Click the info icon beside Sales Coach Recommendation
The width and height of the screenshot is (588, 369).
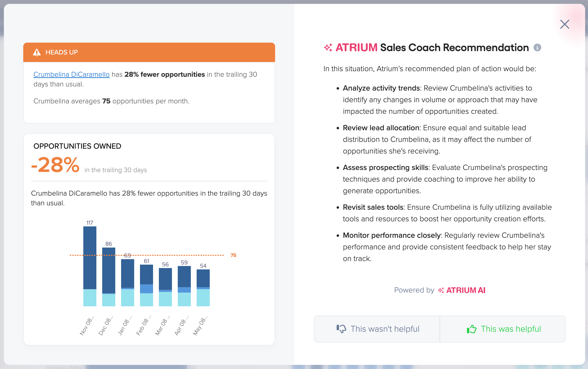pos(537,48)
